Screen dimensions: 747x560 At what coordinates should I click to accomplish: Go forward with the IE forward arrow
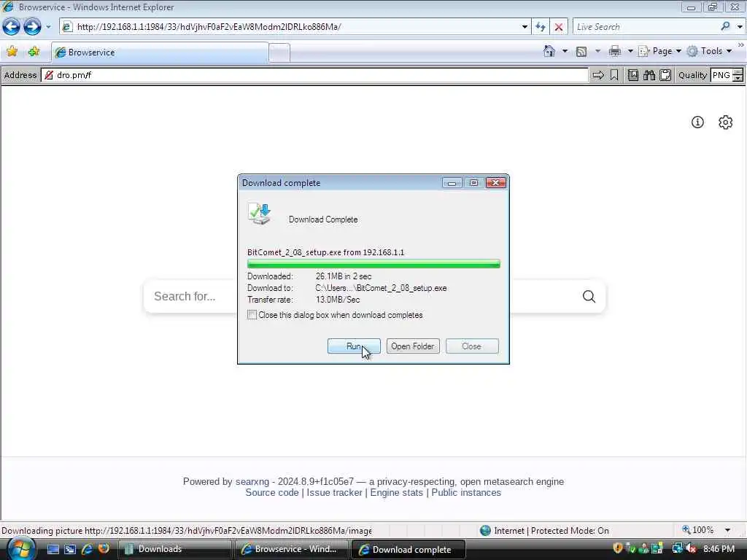32,27
